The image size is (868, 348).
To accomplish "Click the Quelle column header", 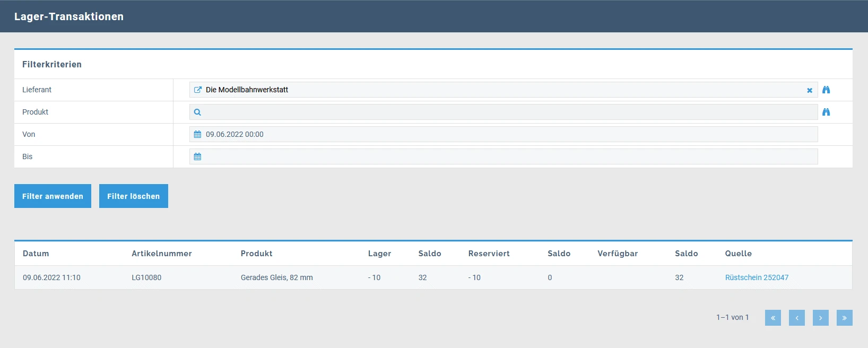I will click(739, 254).
